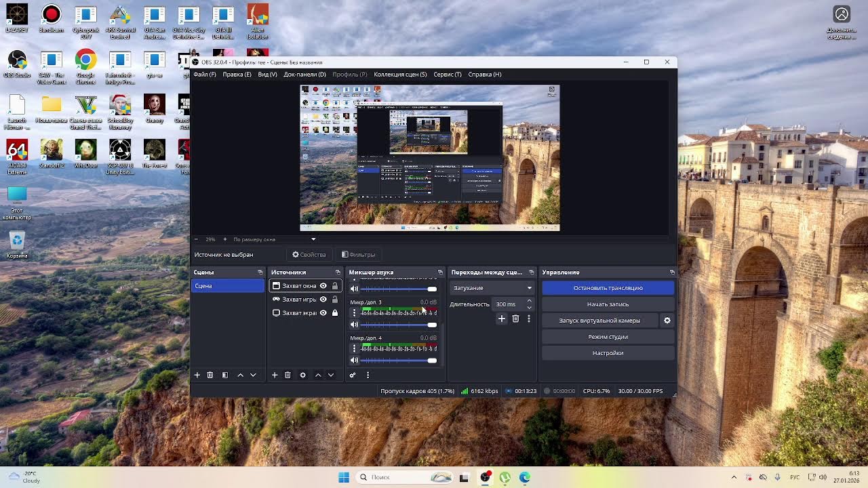Hide the Захват окна source
The height and width of the screenshot is (488, 868).
coord(323,286)
